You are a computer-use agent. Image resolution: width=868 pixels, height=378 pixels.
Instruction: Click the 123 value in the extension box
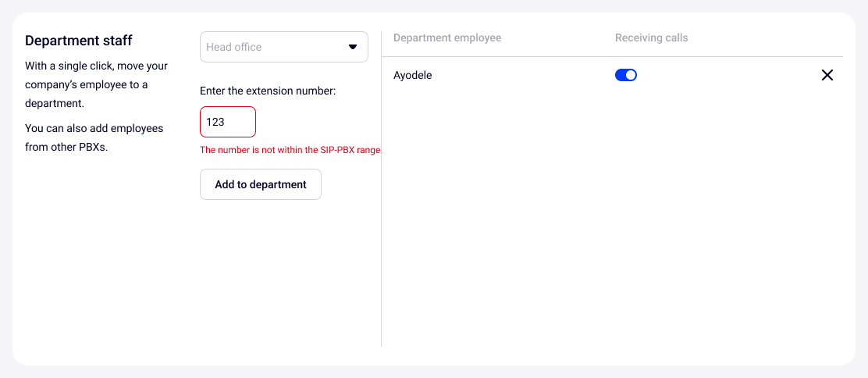pyautogui.click(x=215, y=122)
